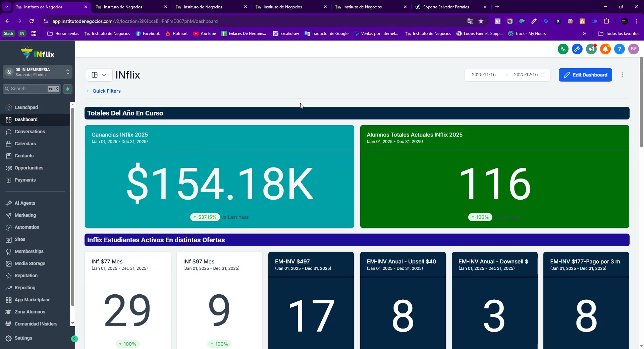This screenshot has width=644, height=349.
Task: Open Chrome tab search dropdown
Action: point(7,7)
